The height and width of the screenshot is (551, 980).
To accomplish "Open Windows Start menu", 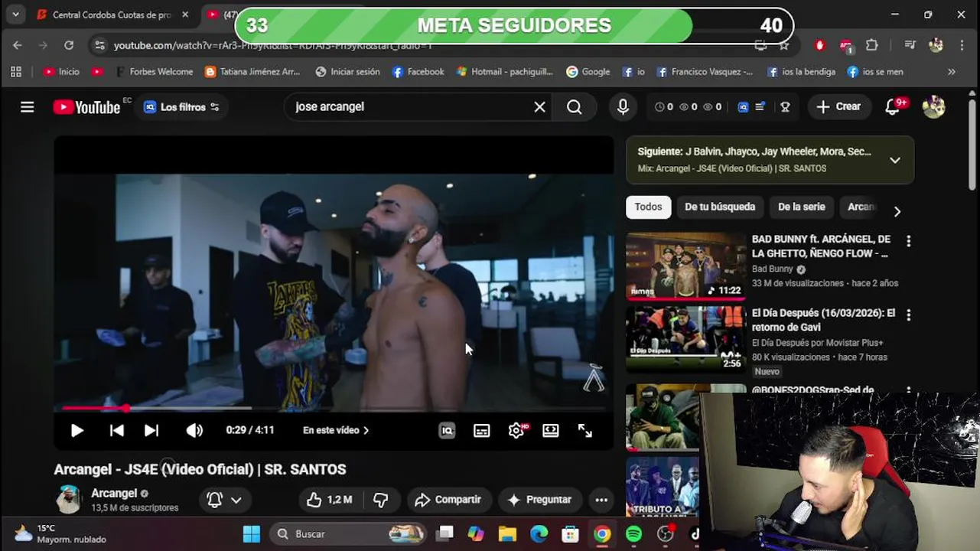I will [x=251, y=534].
